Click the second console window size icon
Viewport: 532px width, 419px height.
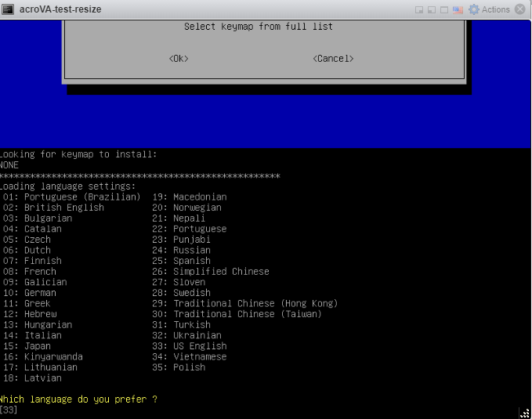coord(432,10)
